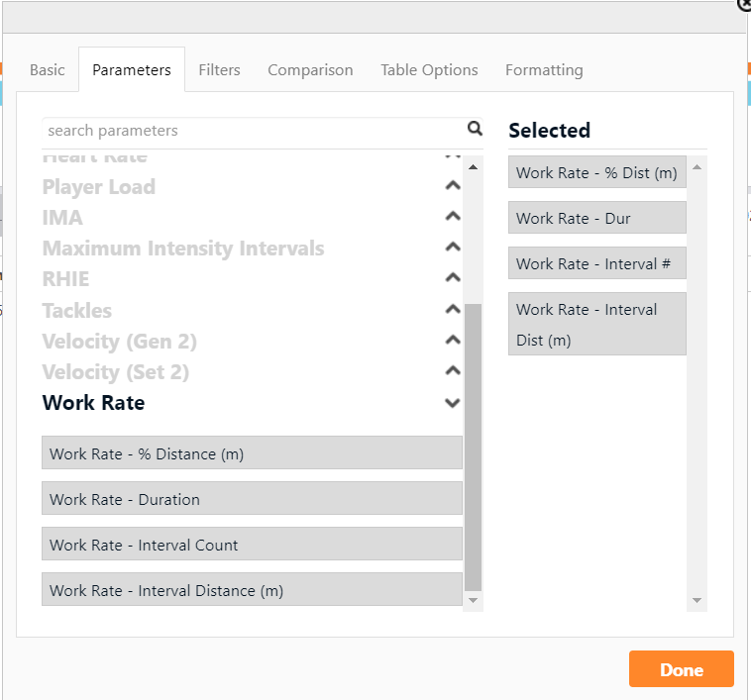Remove selected Work Rate - Interval #
This screenshot has width=751, height=700.
(597, 262)
